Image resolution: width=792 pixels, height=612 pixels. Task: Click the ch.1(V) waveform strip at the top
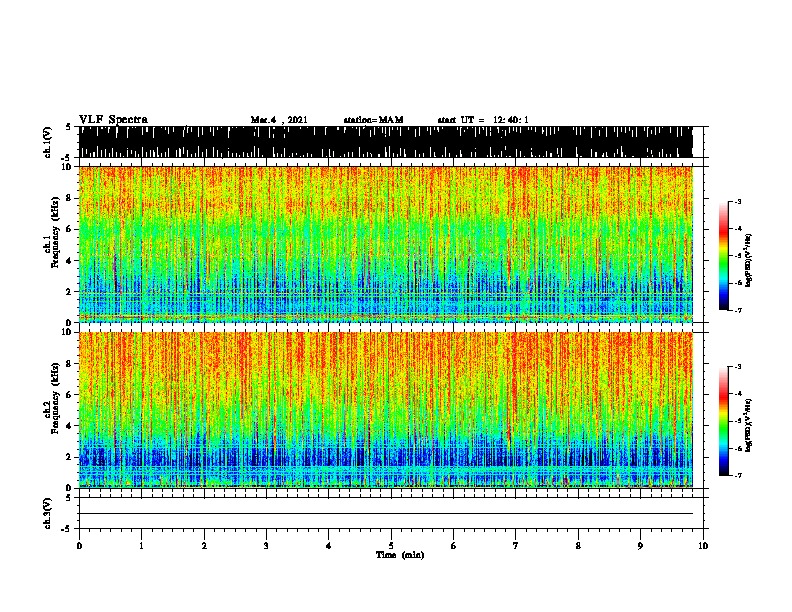[x=386, y=142]
